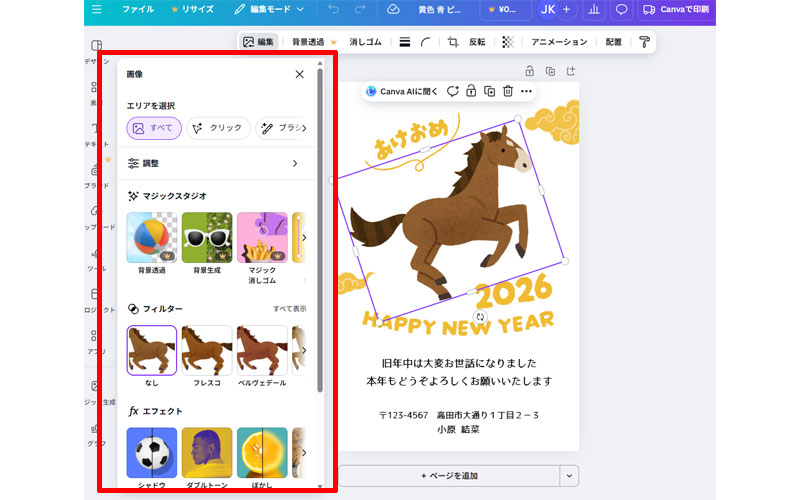Apply the フレスコ filter
Screen dimensions: 800x500
pos(207,351)
